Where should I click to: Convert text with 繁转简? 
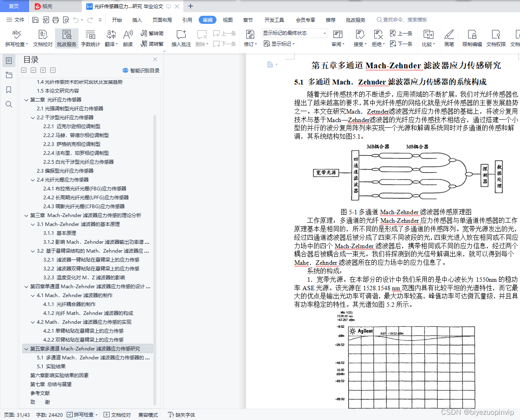[x=152, y=33]
